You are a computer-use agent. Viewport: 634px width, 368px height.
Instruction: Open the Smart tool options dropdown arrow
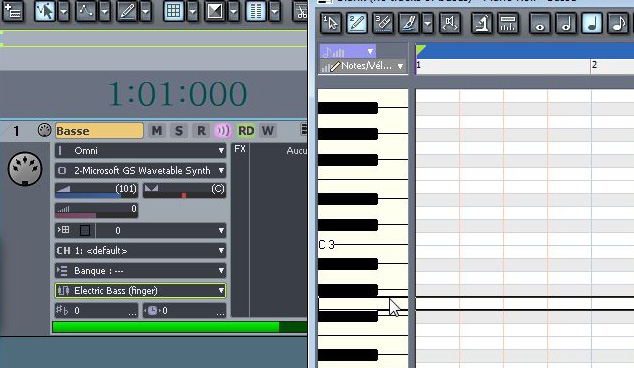[x=63, y=11]
